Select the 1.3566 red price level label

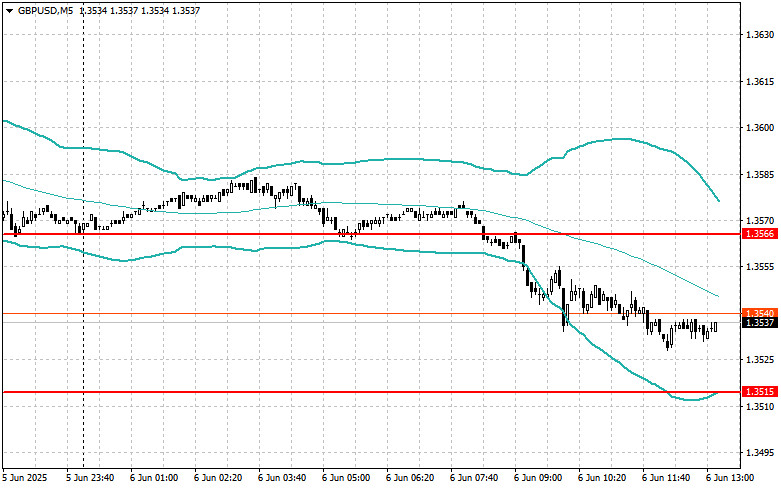pyautogui.click(x=760, y=234)
